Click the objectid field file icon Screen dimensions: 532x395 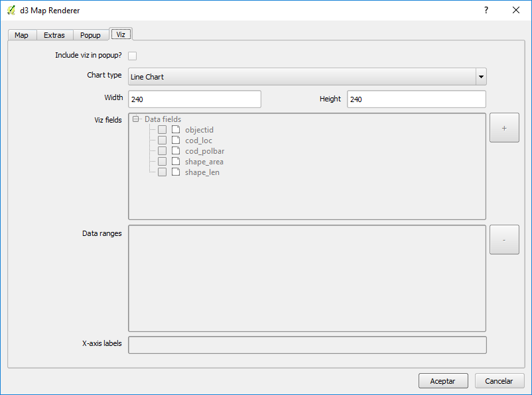coord(176,130)
